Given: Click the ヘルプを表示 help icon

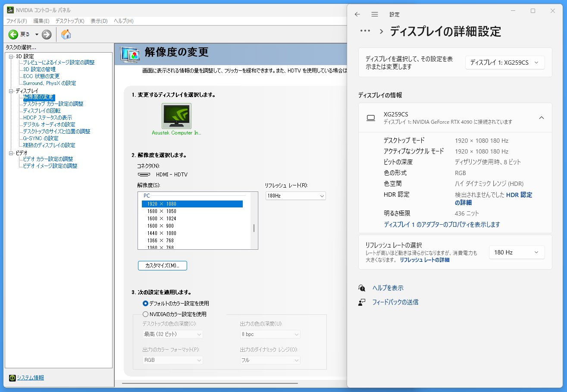Looking at the screenshot, I should point(362,288).
